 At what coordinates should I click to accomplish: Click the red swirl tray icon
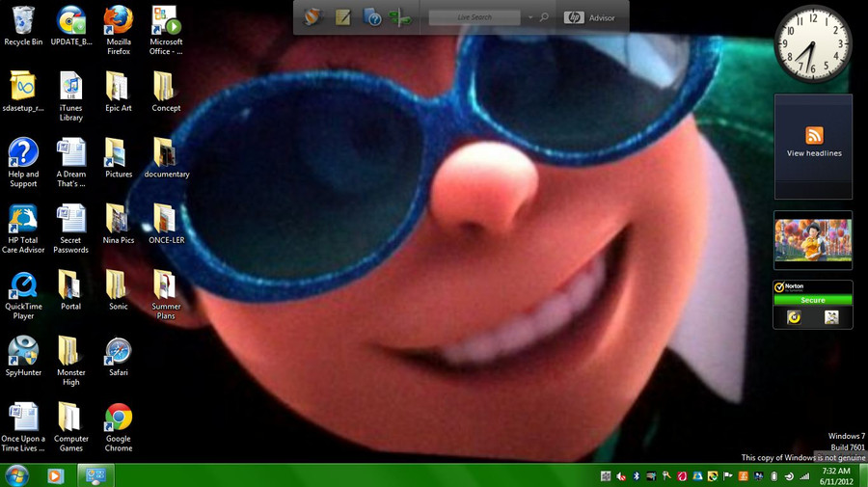coord(682,476)
